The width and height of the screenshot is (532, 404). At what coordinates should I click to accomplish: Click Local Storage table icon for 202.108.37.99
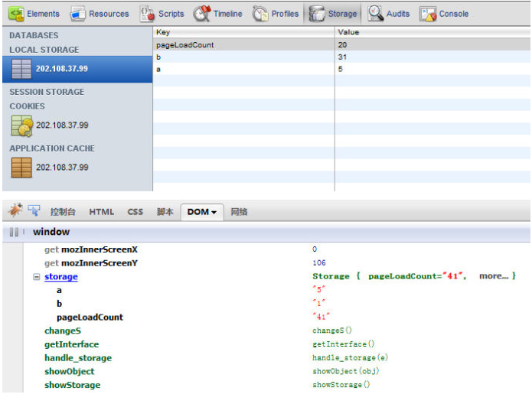[21, 69]
